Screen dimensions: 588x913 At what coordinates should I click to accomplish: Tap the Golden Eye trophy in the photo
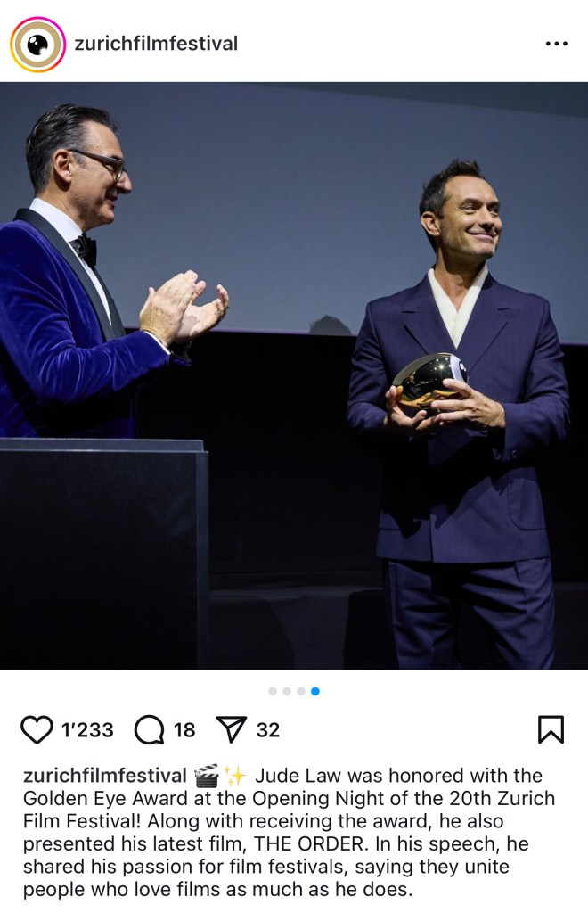430,379
